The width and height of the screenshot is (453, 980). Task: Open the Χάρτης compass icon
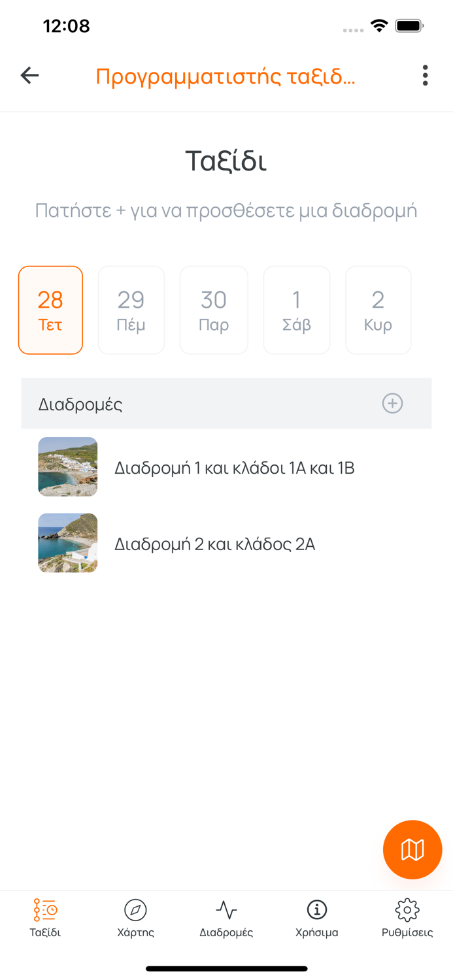pos(135,910)
